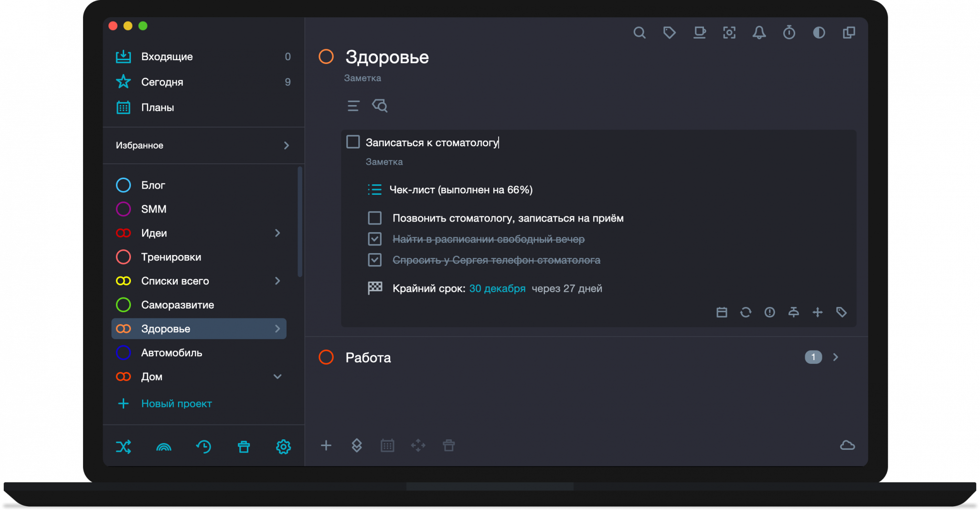Click the blue color circle beside Блог

click(123, 185)
